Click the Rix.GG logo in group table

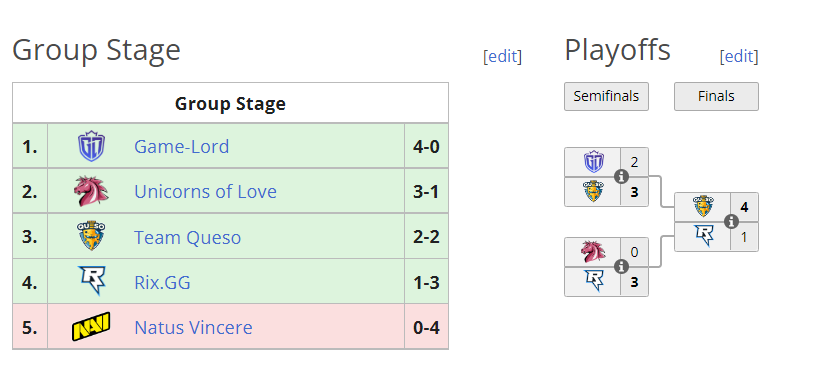pyautogui.click(x=92, y=281)
